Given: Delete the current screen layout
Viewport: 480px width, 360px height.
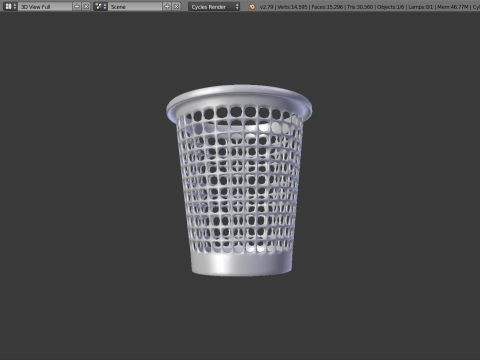Looking at the screenshot, I should [x=86, y=6].
